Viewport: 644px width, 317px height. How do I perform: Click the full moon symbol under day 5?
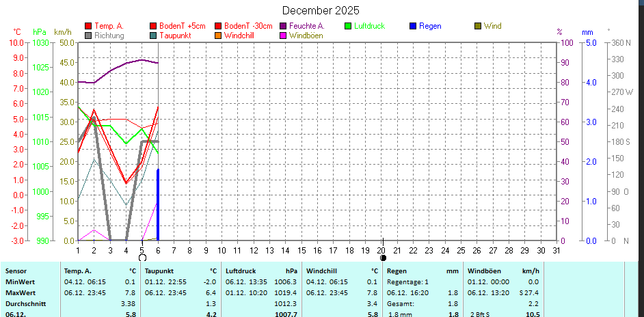coord(142,258)
